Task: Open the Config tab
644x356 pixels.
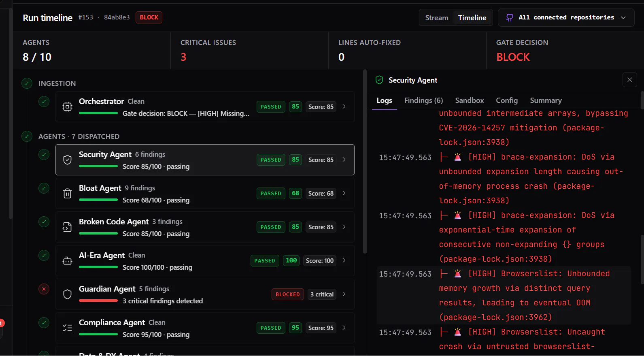Action: coord(507,100)
